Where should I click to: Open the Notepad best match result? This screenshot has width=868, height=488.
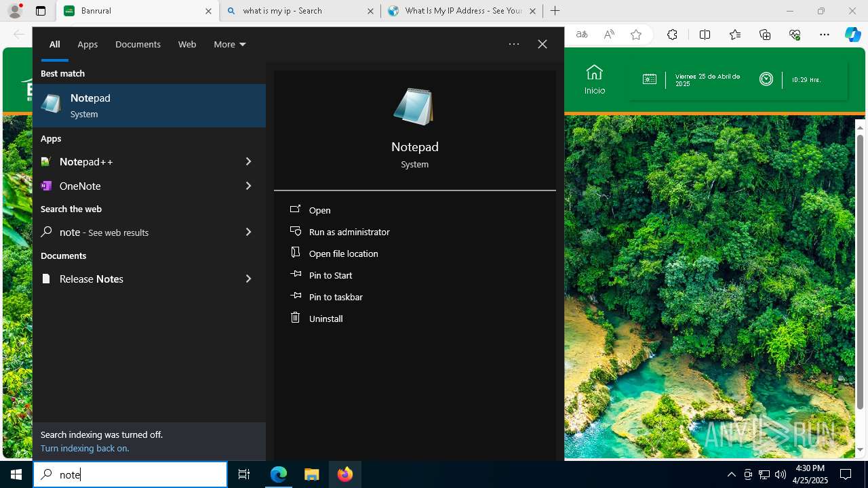(x=149, y=106)
